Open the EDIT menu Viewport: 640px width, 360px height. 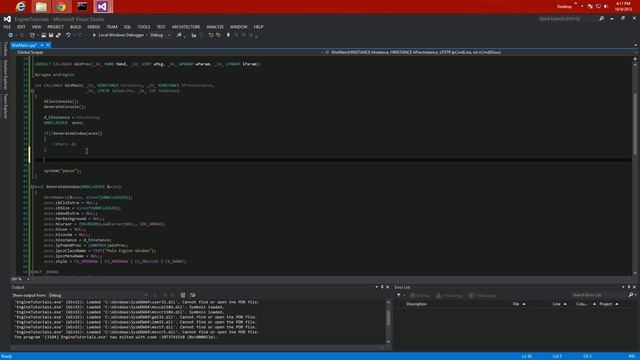click(x=21, y=27)
